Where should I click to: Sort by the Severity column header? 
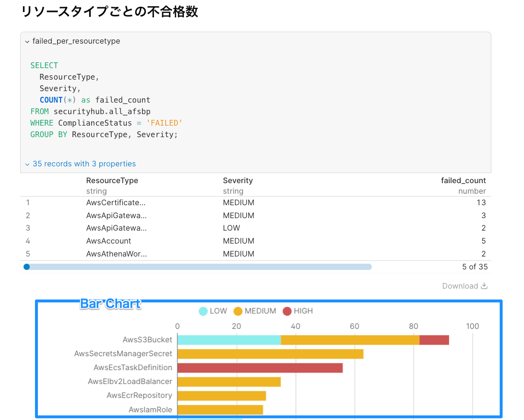pyautogui.click(x=238, y=181)
